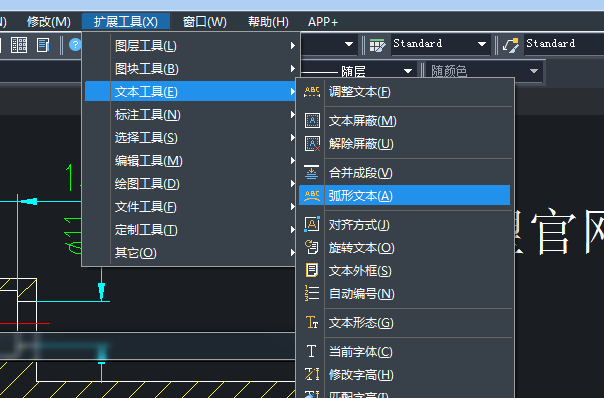Click the 解除屏蔽 unmask icon

(x=312, y=144)
